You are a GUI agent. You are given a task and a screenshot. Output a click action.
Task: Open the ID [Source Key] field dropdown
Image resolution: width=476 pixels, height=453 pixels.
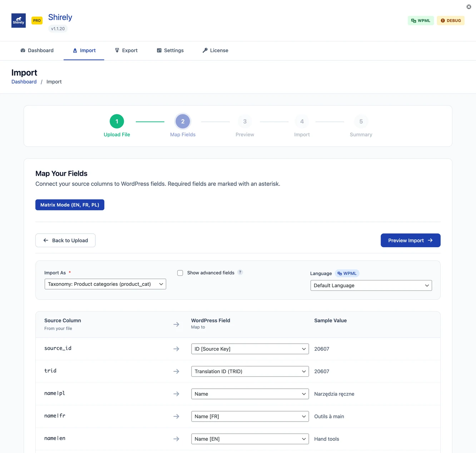(250, 349)
